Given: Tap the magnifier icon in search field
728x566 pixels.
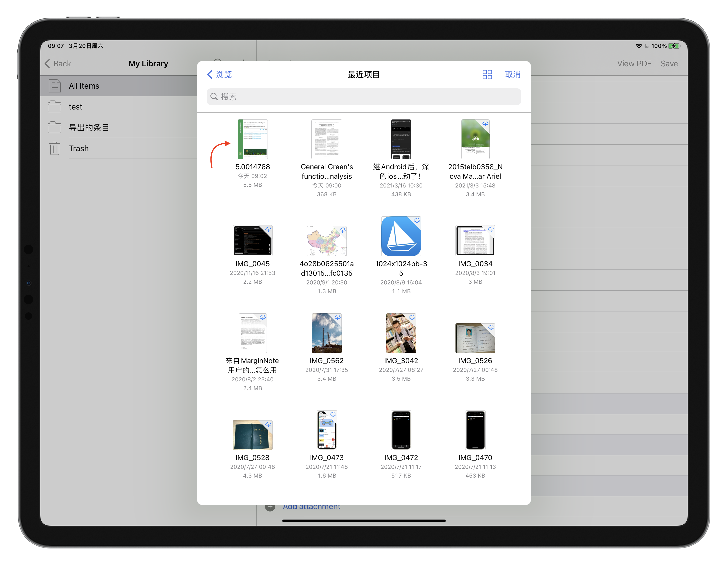Looking at the screenshot, I should [x=214, y=97].
